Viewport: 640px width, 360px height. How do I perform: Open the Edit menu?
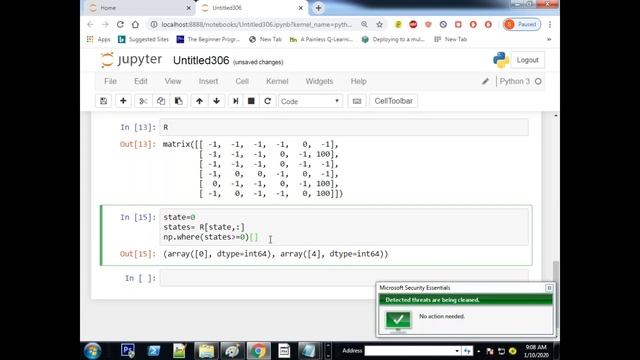pyautogui.click(x=141, y=81)
